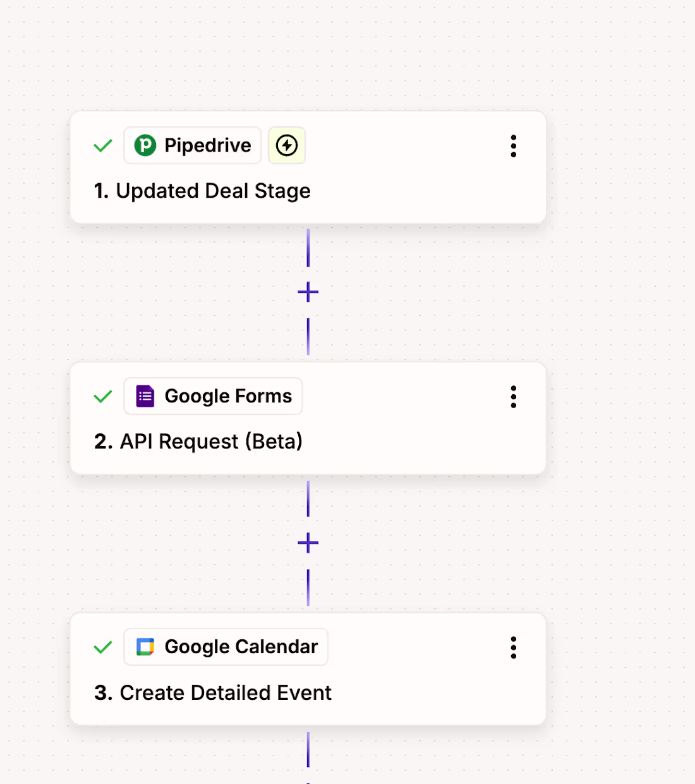Open the three-dot menu on API Request step
This screenshot has width=695, height=784.
click(x=513, y=396)
